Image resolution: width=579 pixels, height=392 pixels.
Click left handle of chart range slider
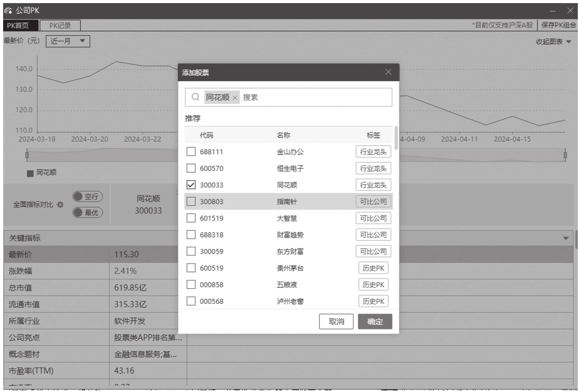click(x=27, y=155)
